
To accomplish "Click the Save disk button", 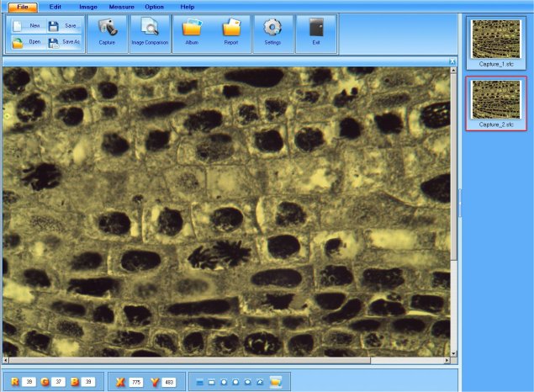I will 64,26.
